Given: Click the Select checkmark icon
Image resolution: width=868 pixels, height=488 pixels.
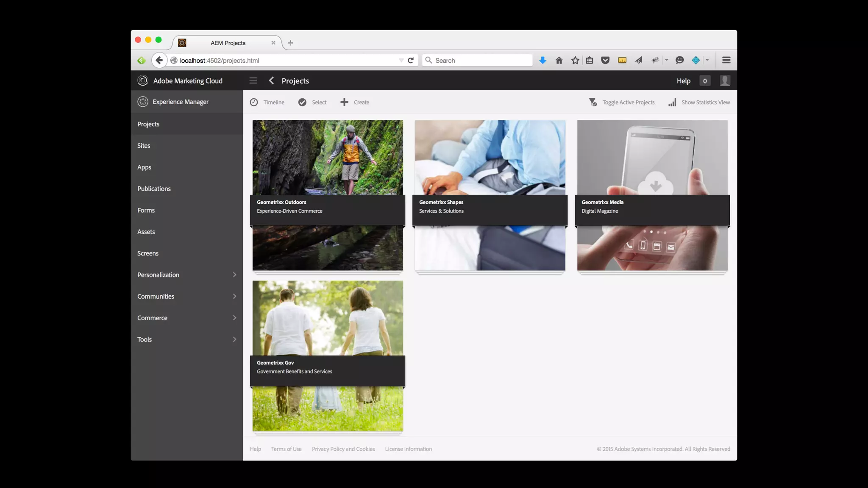Looking at the screenshot, I should [302, 102].
